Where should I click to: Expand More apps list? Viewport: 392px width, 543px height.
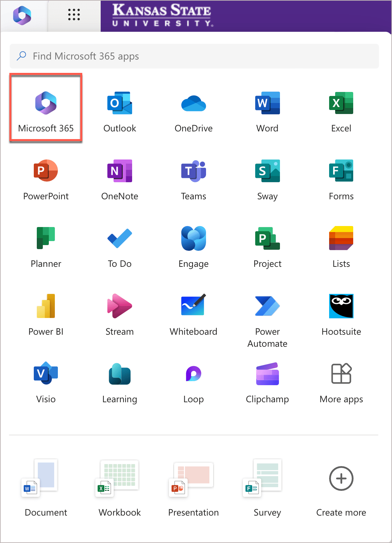coord(341,383)
